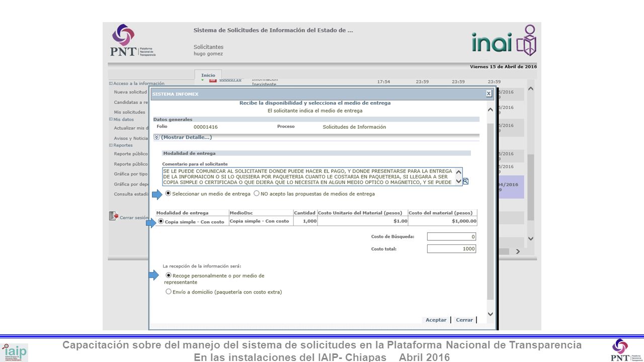Click the background list scroll-down arrow

coord(530,239)
